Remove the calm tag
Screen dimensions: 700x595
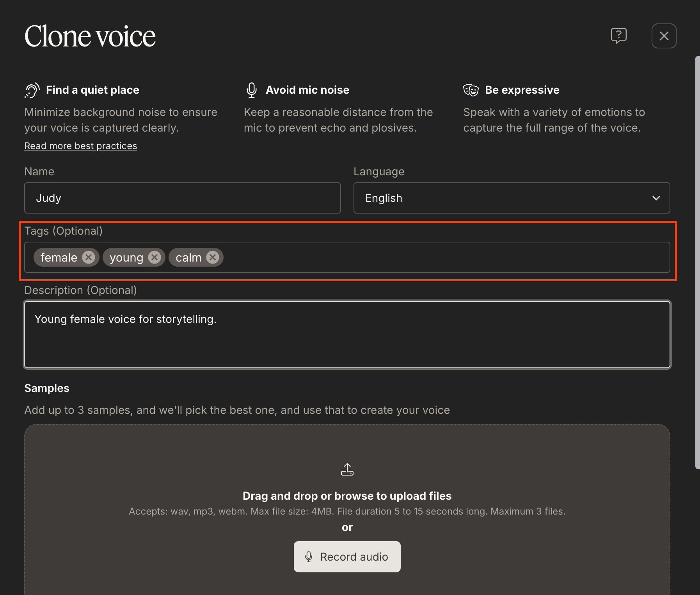tap(212, 257)
